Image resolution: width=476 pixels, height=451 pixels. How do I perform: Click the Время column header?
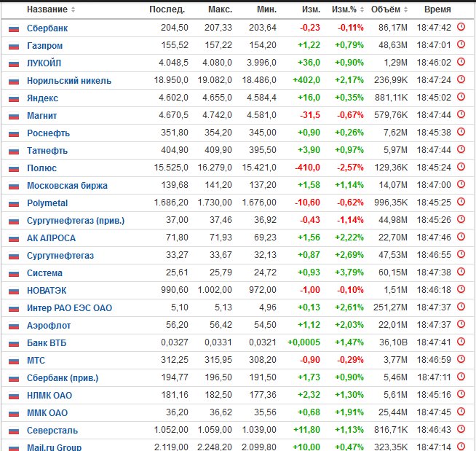pos(437,9)
